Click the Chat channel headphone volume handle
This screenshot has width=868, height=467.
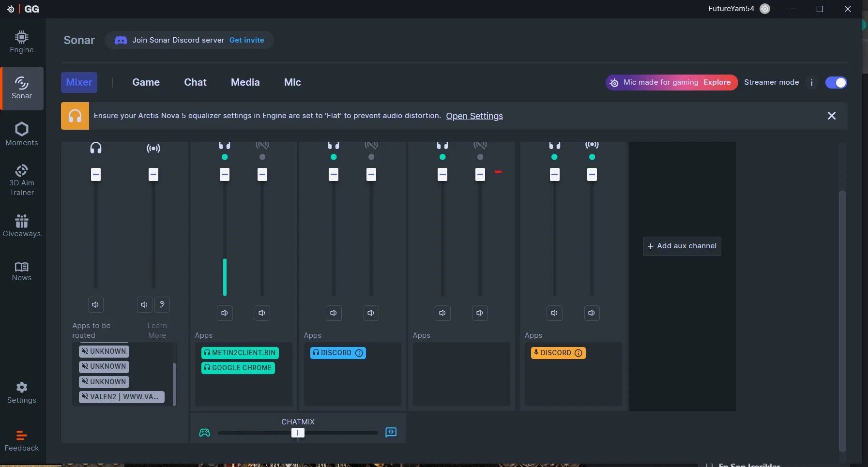click(334, 174)
